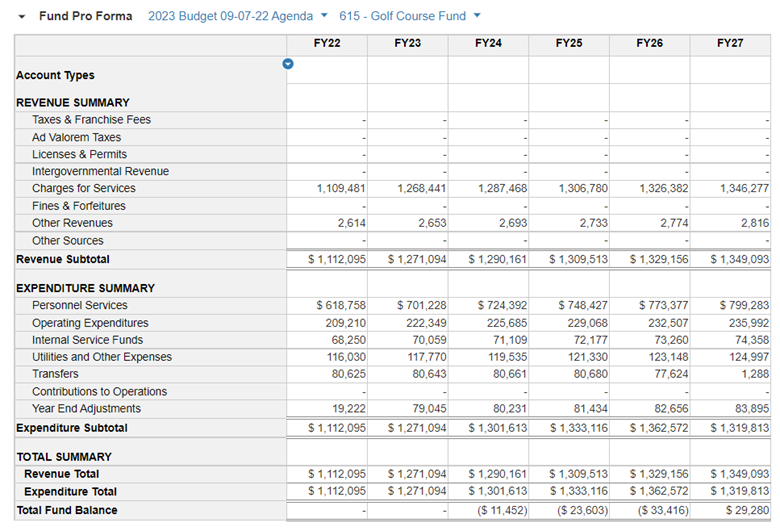
Task: Collapse the Fund Pro Forma section arrow
Action: coord(22,17)
